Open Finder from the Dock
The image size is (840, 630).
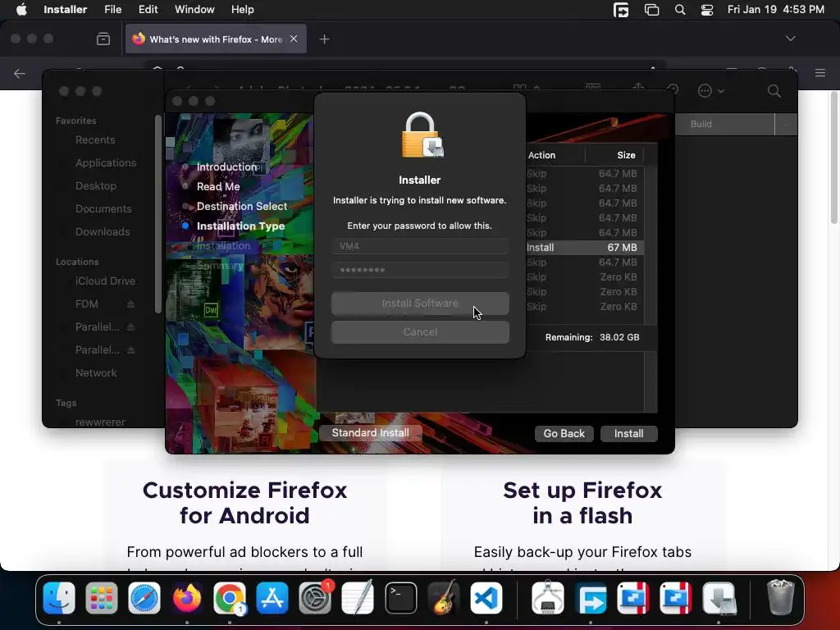click(x=59, y=598)
